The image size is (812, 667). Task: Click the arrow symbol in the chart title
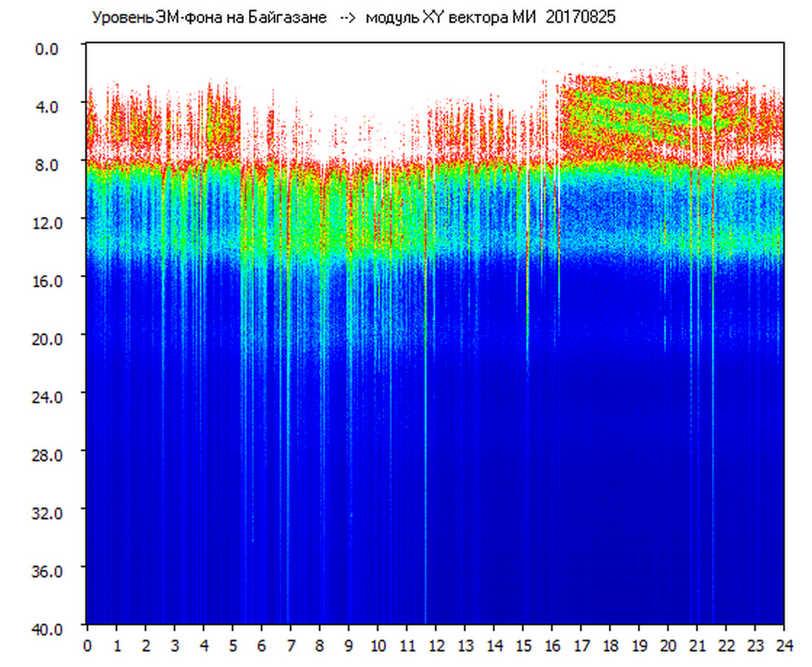coord(347,19)
